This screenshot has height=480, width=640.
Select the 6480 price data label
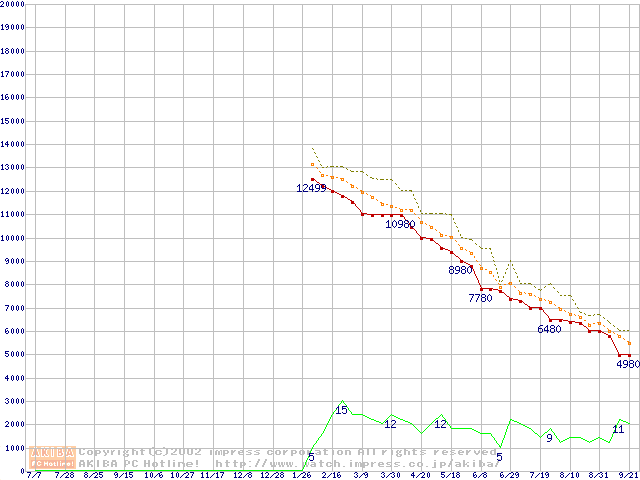[x=550, y=329]
